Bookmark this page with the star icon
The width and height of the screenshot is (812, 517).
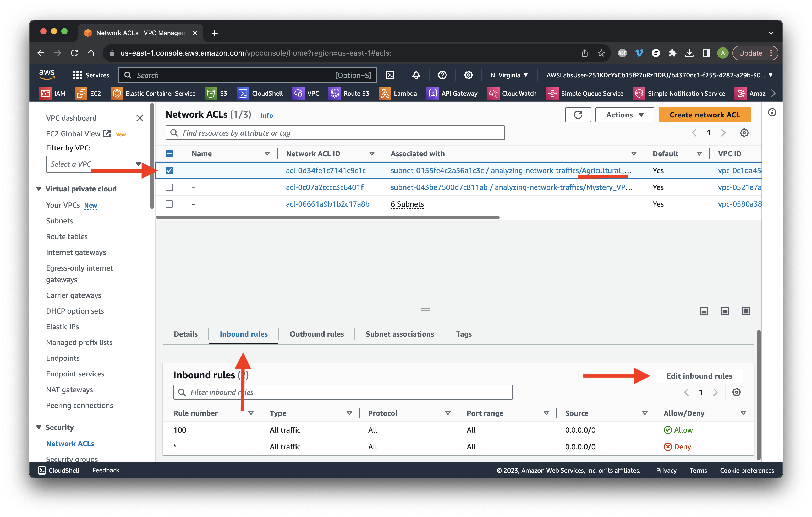tap(601, 53)
